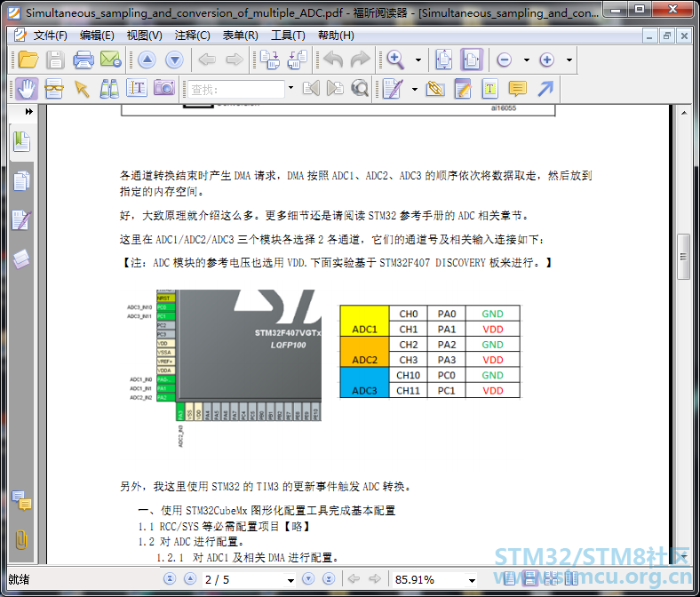Select the magnifier zoom-in tool
The image size is (700, 597).
(x=395, y=60)
